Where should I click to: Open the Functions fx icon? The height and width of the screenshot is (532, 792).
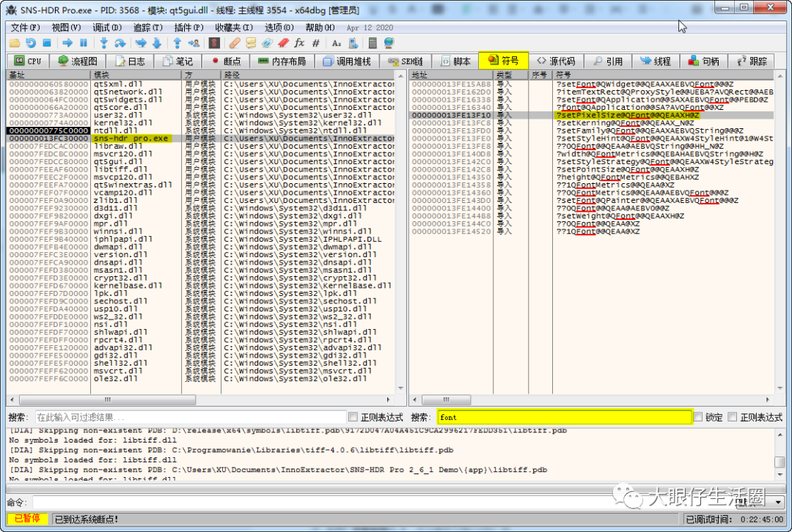click(299, 43)
